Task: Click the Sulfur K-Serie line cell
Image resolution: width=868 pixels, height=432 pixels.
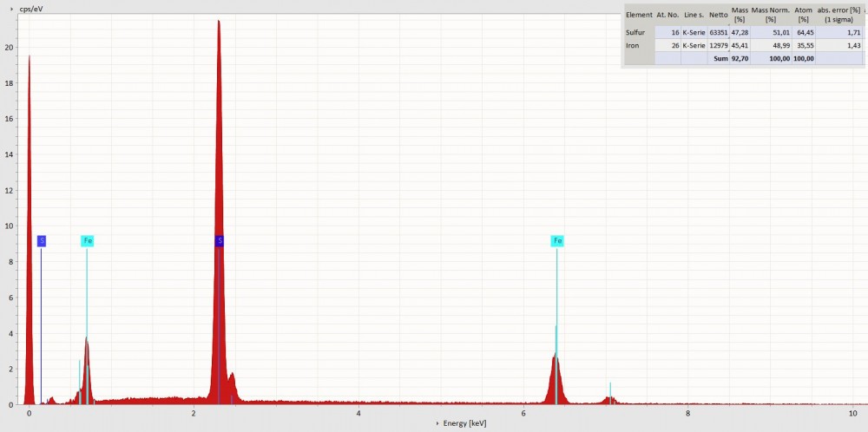Action: (694, 31)
